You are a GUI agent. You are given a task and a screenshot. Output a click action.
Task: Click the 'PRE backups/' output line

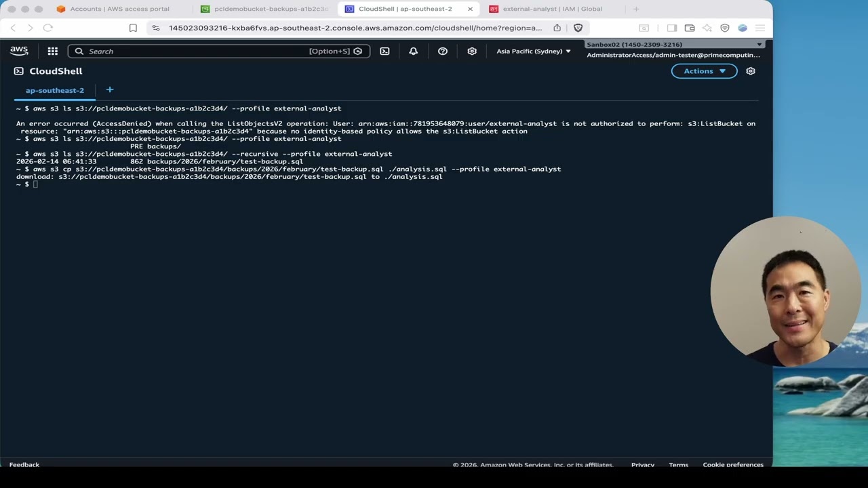155,146
